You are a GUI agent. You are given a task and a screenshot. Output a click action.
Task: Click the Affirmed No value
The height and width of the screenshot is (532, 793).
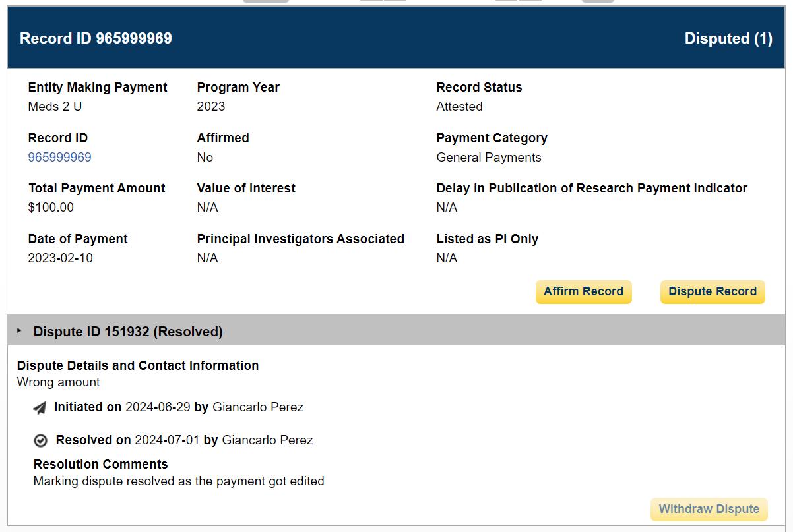(205, 157)
